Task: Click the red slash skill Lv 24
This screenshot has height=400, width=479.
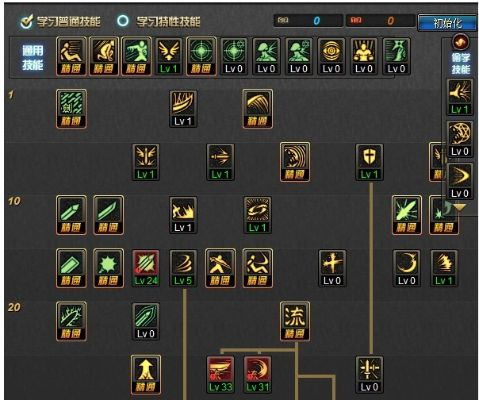Action: click(x=146, y=268)
